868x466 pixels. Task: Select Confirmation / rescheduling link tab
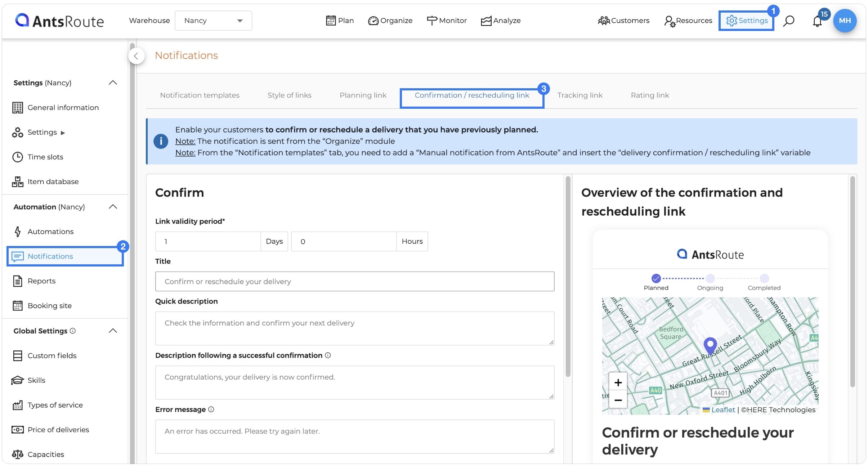[472, 95]
